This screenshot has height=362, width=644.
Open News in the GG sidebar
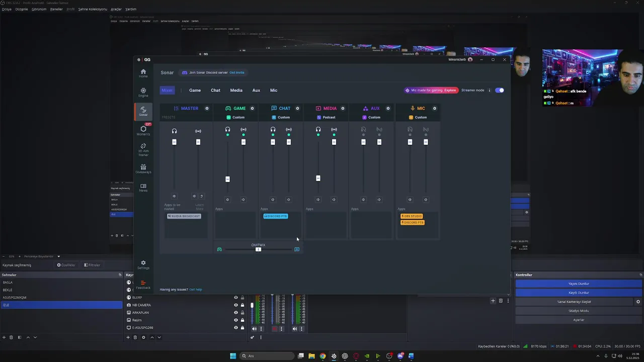(143, 188)
